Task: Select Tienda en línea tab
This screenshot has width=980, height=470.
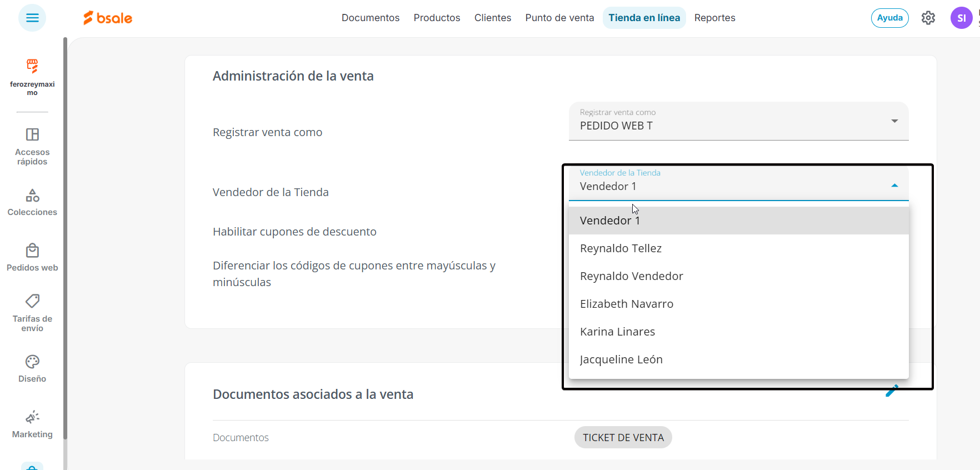Action: coord(644,18)
